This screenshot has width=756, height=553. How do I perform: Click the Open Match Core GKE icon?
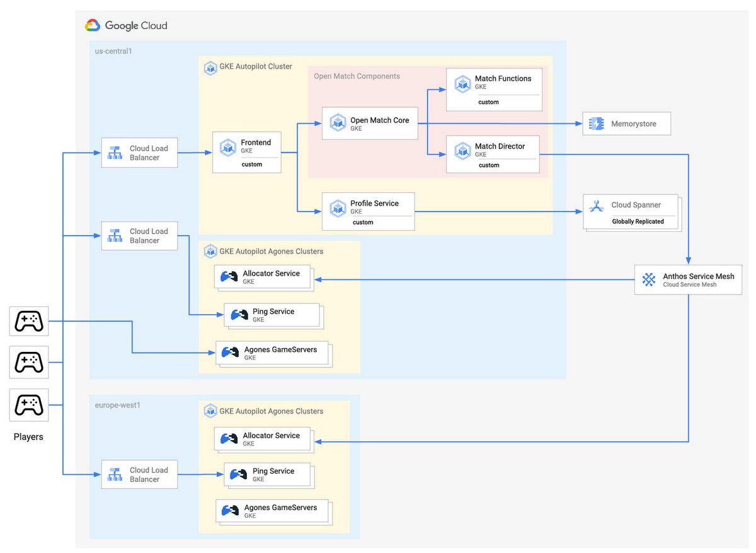point(338,123)
